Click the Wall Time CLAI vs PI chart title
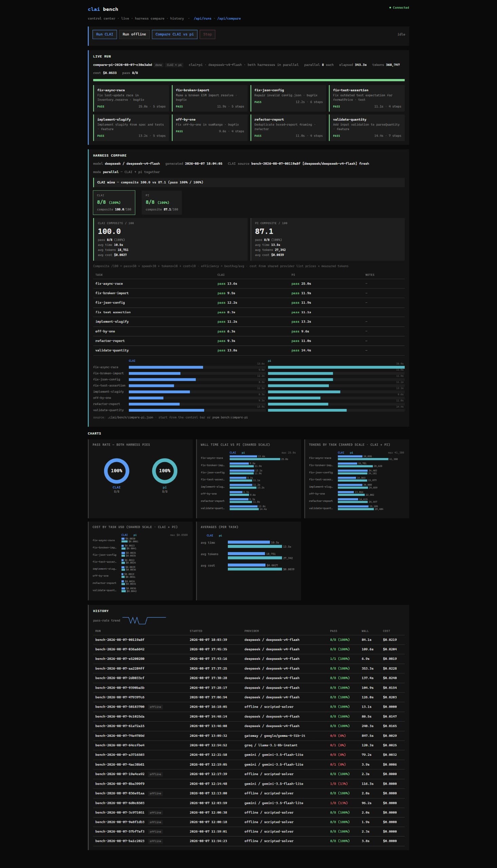This screenshot has width=497, height=868. click(x=235, y=445)
